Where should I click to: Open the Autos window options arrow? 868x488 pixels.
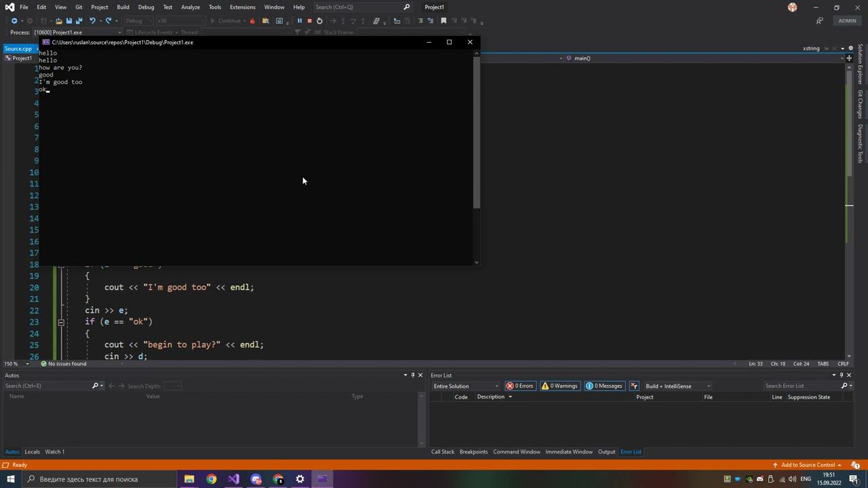(x=406, y=375)
